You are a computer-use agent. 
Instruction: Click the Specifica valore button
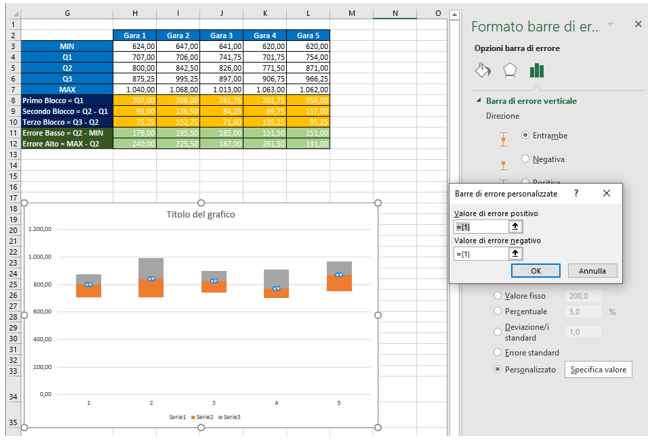[x=599, y=370]
